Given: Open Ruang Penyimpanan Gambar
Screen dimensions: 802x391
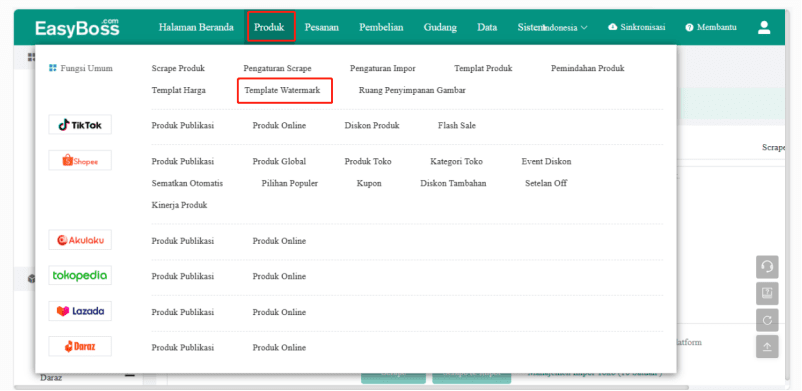Looking at the screenshot, I should (412, 90).
